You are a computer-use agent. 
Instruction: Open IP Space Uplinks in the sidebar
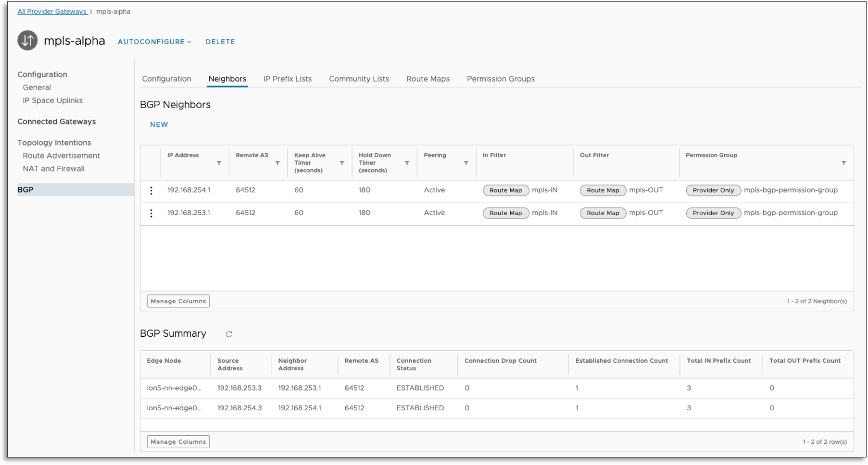pos(52,100)
